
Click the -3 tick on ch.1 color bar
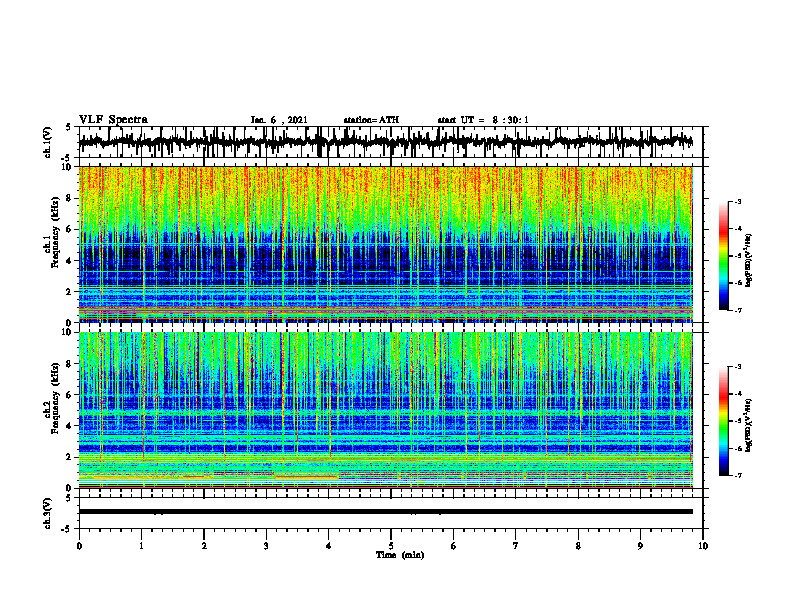click(x=737, y=201)
